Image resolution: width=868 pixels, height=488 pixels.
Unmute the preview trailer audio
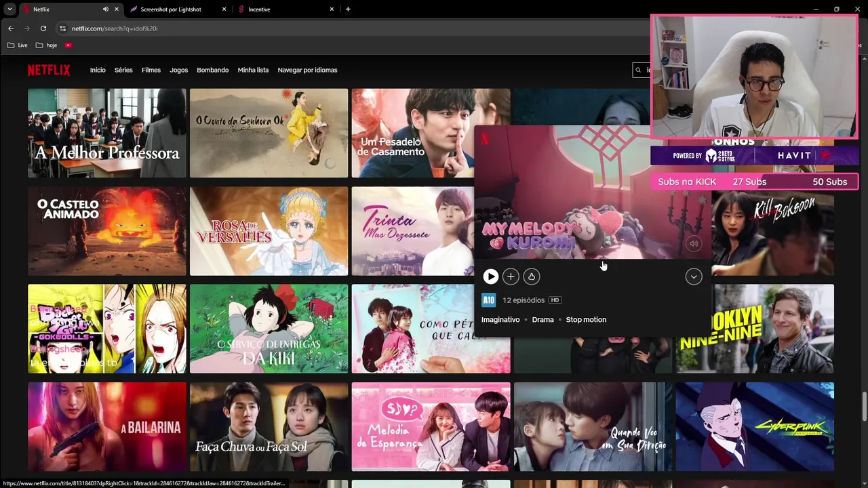(693, 244)
